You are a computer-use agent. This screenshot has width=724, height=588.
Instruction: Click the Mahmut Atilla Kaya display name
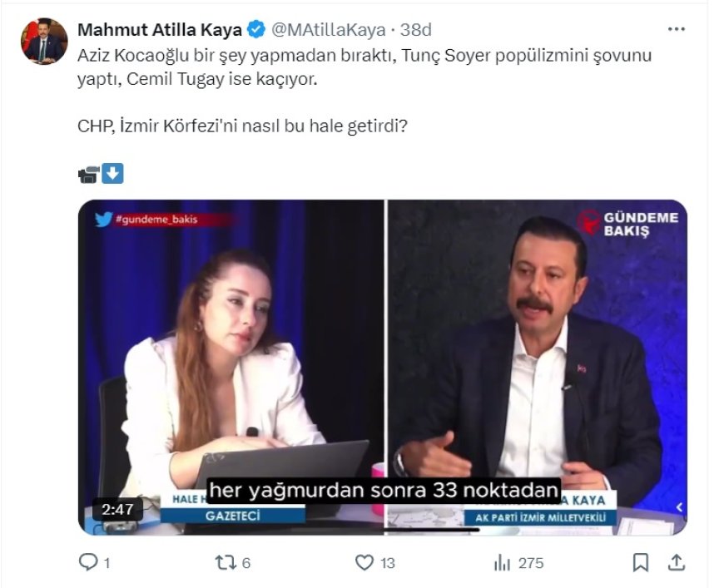tap(160, 30)
